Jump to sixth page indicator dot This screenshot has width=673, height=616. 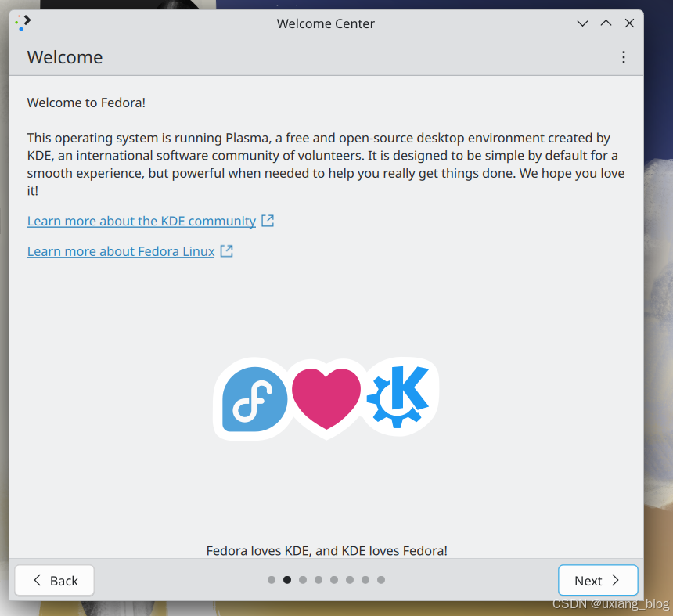(350, 580)
